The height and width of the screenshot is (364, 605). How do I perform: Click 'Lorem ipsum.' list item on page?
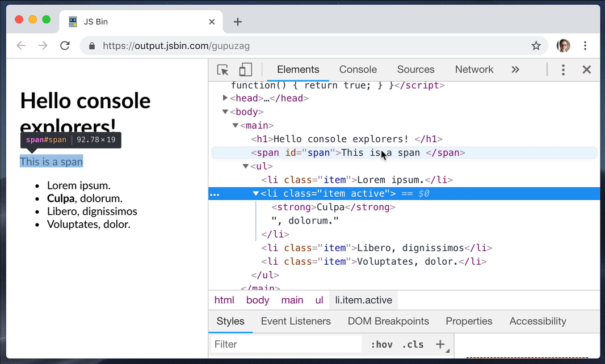[x=79, y=185]
